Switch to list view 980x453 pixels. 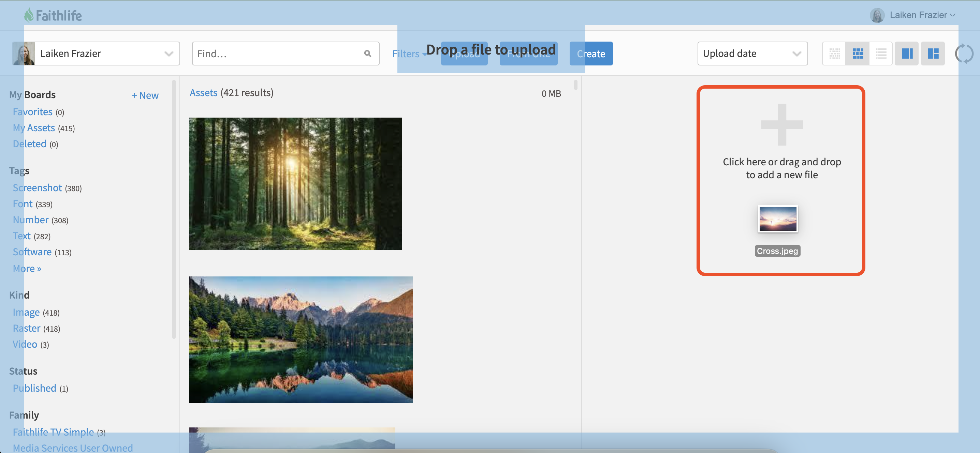click(881, 54)
